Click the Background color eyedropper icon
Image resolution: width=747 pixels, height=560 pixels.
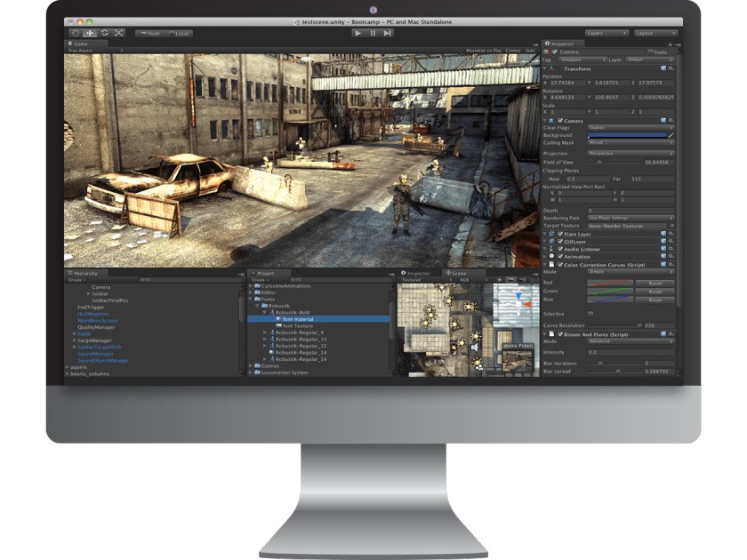pos(671,135)
